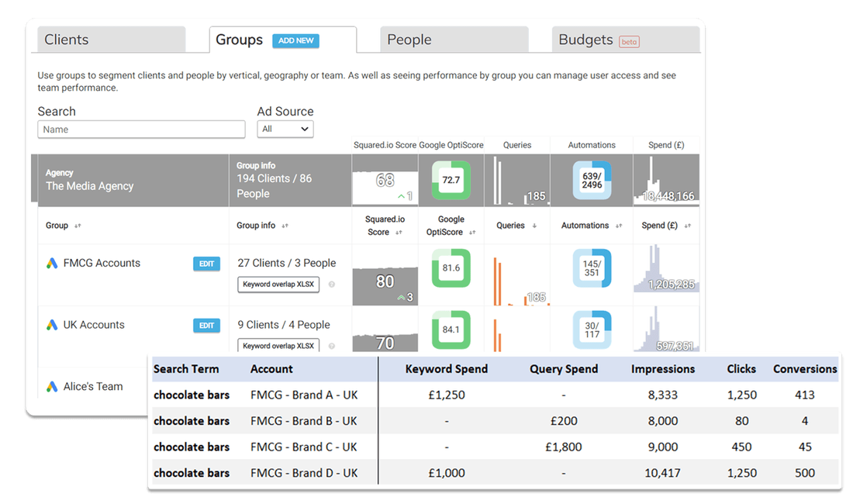Click Google Ads icon beside FMCG Accounts
The width and height of the screenshot is (853, 504).
click(52, 263)
